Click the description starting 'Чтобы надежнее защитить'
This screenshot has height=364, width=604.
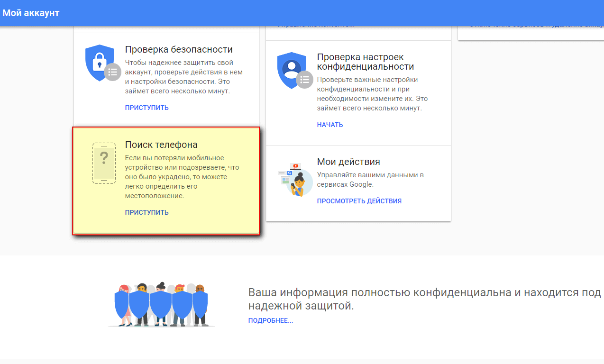[x=184, y=77]
